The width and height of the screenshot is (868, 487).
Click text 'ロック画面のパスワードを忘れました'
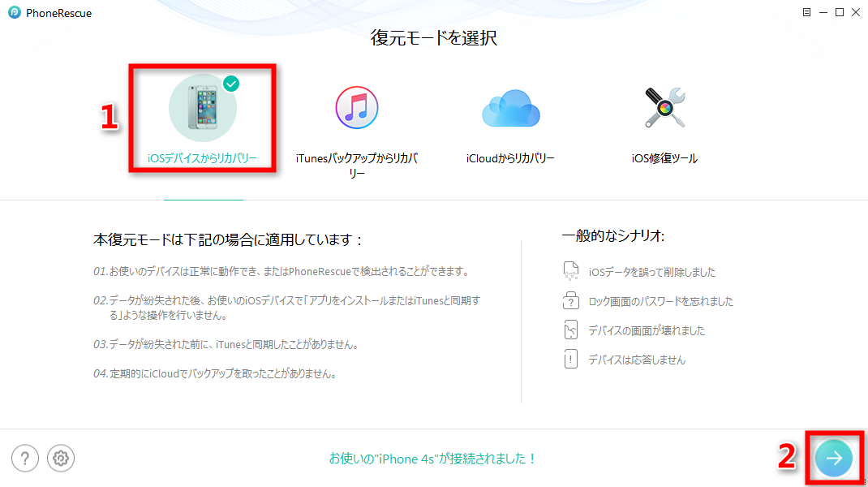point(661,301)
